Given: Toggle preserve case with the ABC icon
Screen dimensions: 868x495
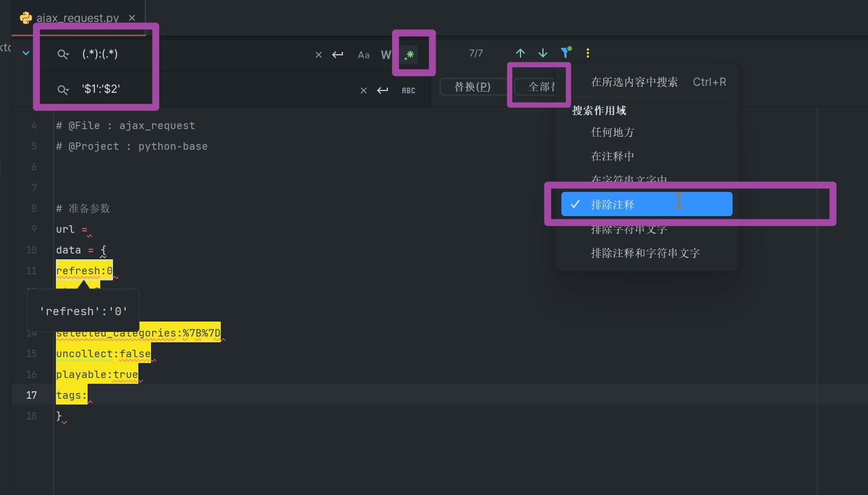Looking at the screenshot, I should 409,90.
